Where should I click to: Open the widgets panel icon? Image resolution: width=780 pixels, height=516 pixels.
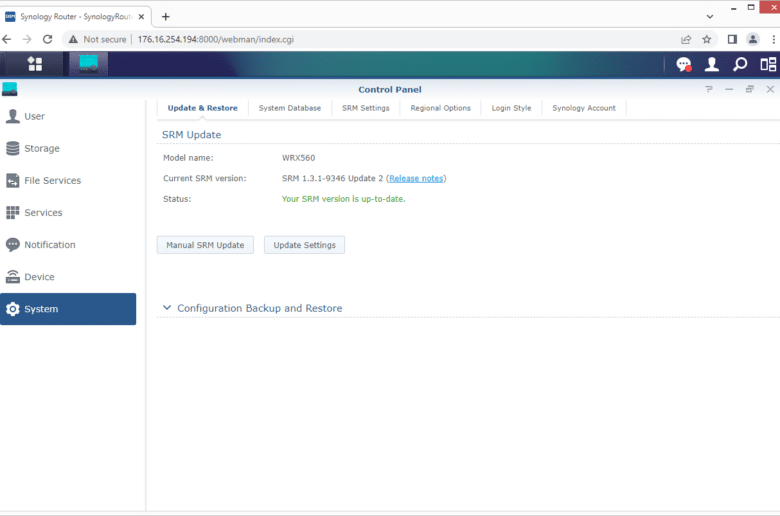tap(768, 64)
